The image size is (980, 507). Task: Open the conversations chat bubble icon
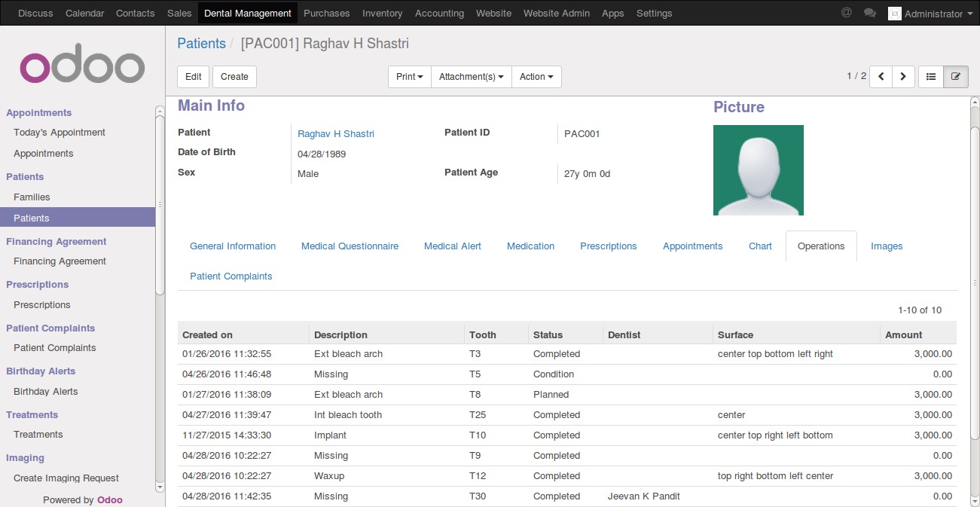point(870,14)
